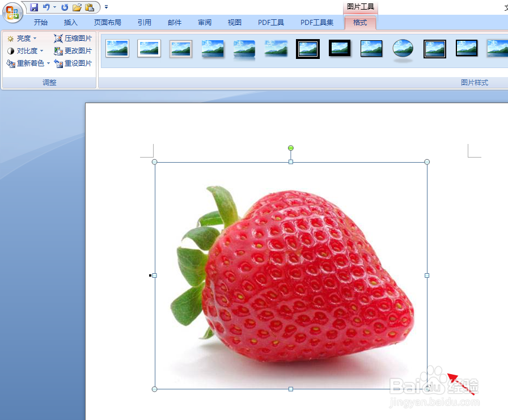Apply the thick black matte picture style
The height and width of the screenshot is (420, 508).
pyautogui.click(x=340, y=49)
